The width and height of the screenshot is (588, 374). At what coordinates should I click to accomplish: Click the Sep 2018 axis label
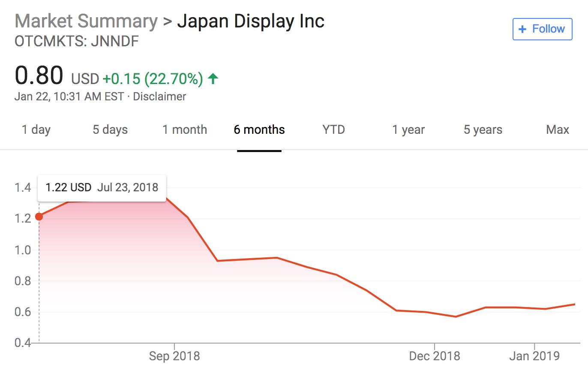click(174, 356)
